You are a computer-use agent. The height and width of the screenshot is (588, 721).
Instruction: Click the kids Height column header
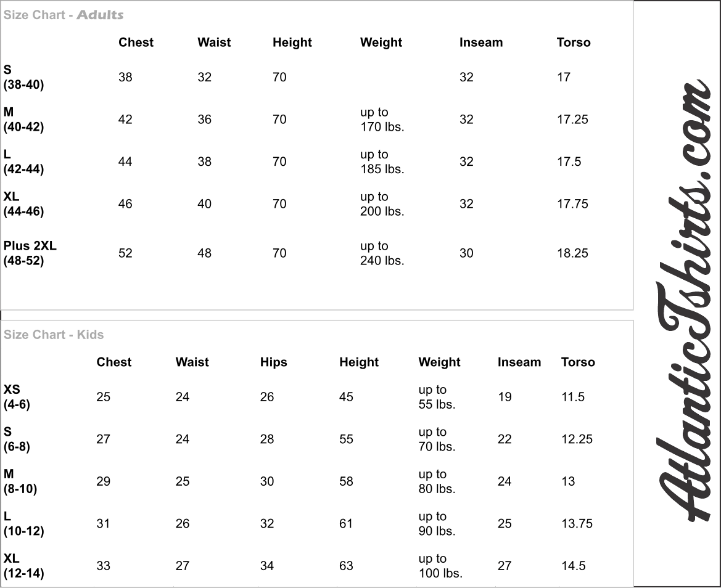359,362
